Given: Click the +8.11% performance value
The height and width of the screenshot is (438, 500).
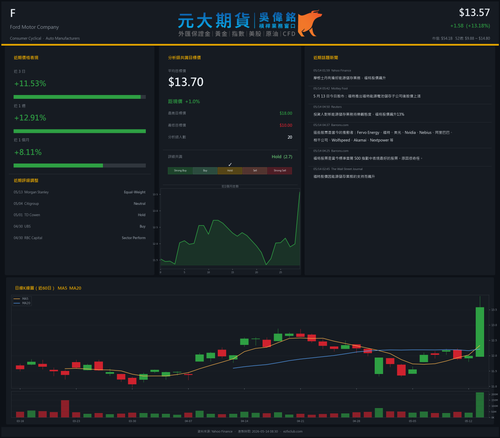Looking at the screenshot, I should pos(28,152).
